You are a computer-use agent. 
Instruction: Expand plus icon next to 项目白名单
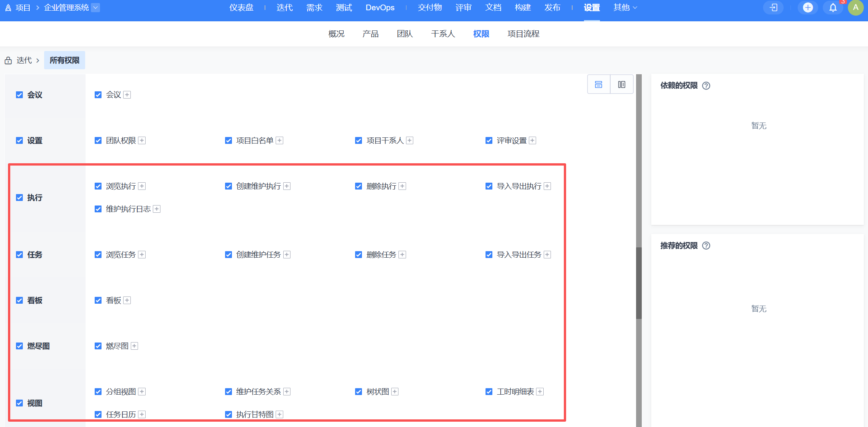point(279,140)
